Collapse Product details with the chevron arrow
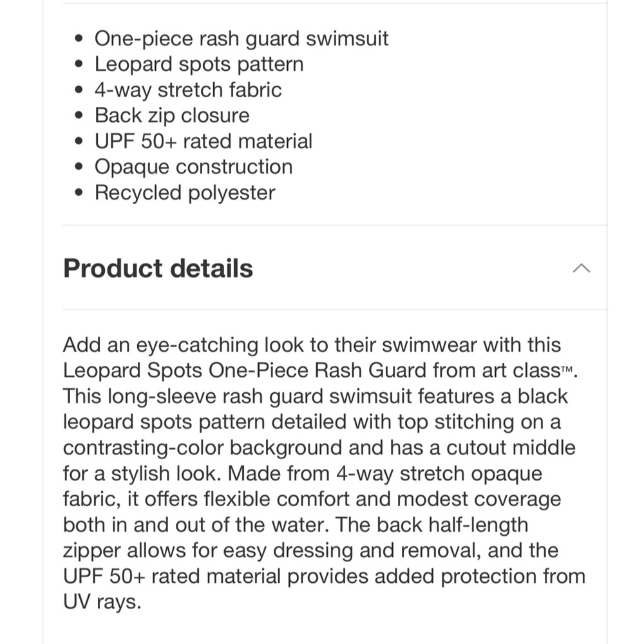The height and width of the screenshot is (644, 644). click(x=581, y=268)
